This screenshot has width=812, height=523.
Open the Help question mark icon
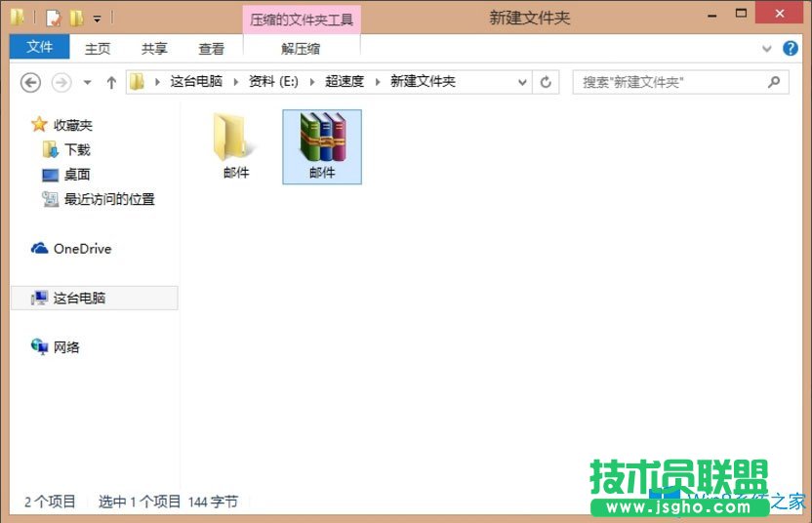pyautogui.click(x=790, y=48)
